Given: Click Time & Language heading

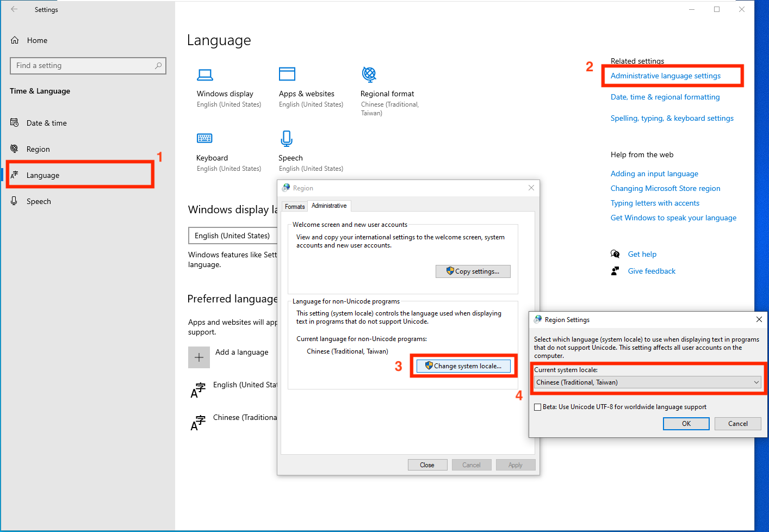Looking at the screenshot, I should [x=40, y=91].
